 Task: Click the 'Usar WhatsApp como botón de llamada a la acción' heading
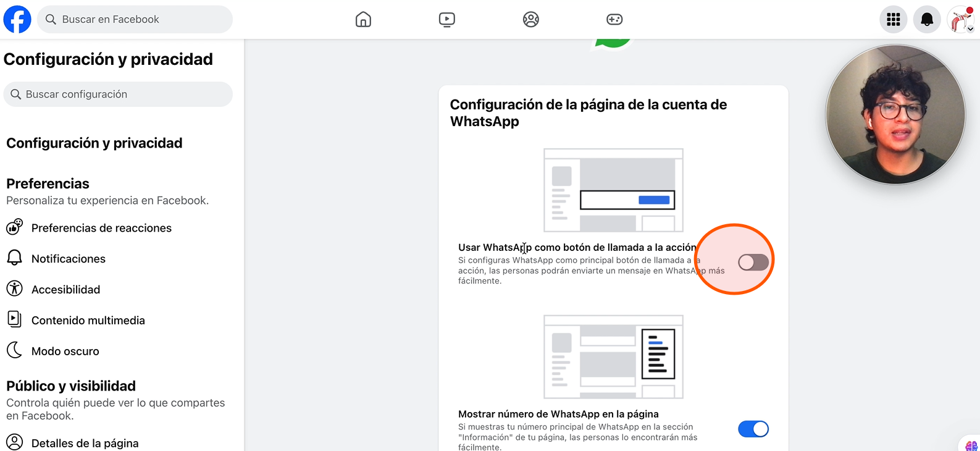(577, 247)
